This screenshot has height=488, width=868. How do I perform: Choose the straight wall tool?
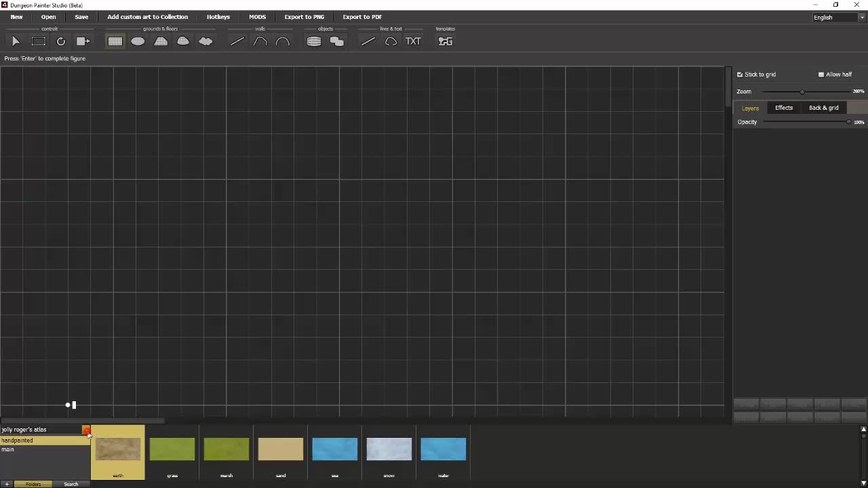pyautogui.click(x=237, y=41)
